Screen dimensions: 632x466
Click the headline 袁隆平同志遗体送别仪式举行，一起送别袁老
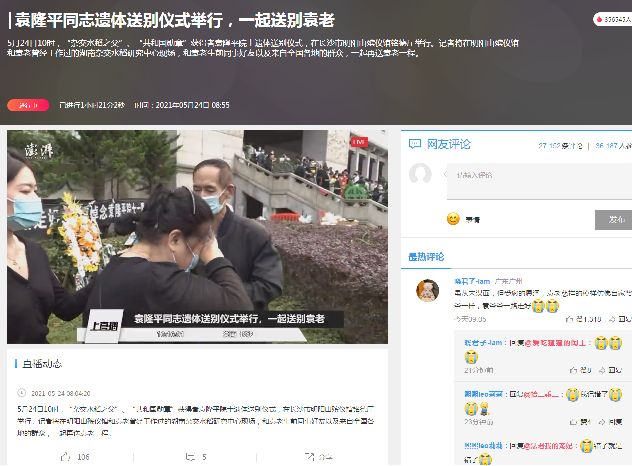175,20
